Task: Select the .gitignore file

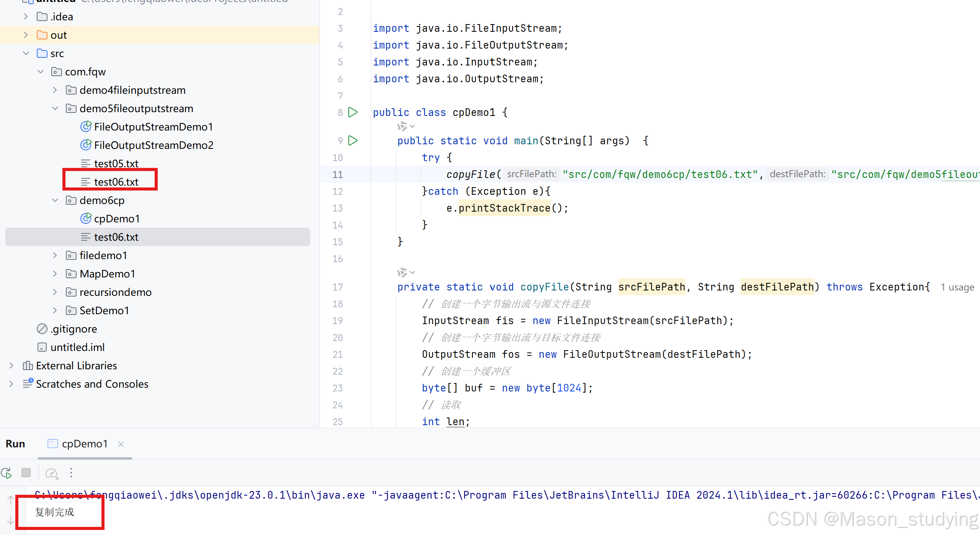Action: 73,329
